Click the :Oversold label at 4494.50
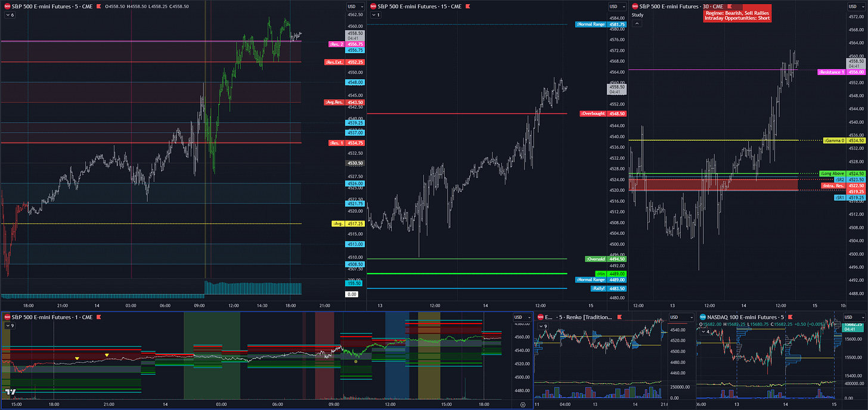The width and height of the screenshot is (868, 410). 595,259
